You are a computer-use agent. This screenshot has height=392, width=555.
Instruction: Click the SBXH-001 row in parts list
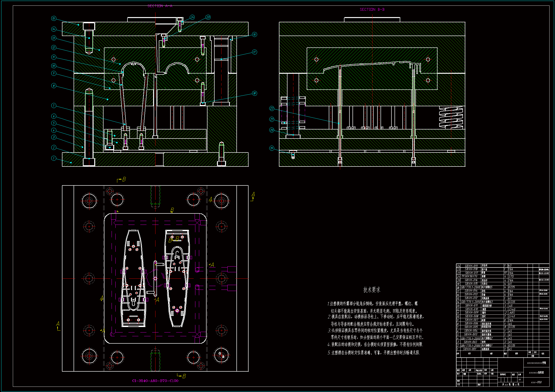(470, 349)
